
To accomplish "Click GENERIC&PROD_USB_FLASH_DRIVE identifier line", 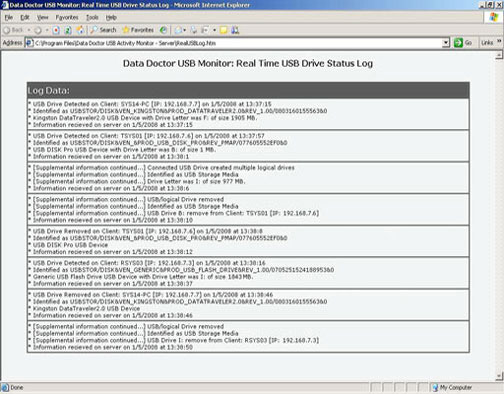I will pyautogui.click(x=181, y=270).
